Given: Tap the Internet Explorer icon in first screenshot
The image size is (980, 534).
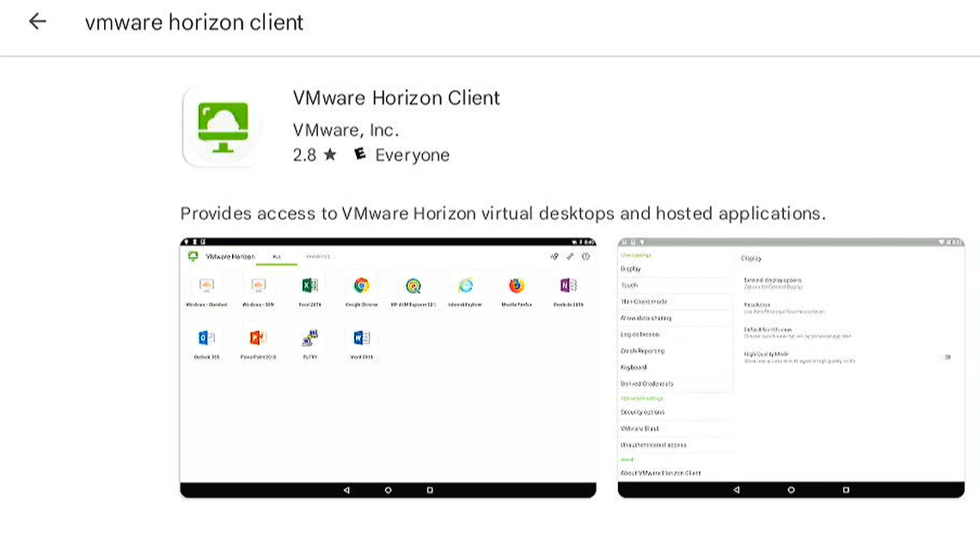Looking at the screenshot, I should pos(465,285).
